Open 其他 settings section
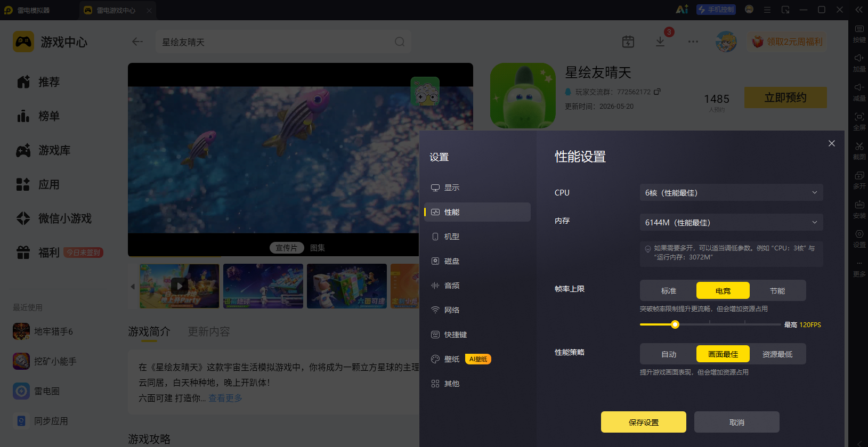 click(477, 384)
